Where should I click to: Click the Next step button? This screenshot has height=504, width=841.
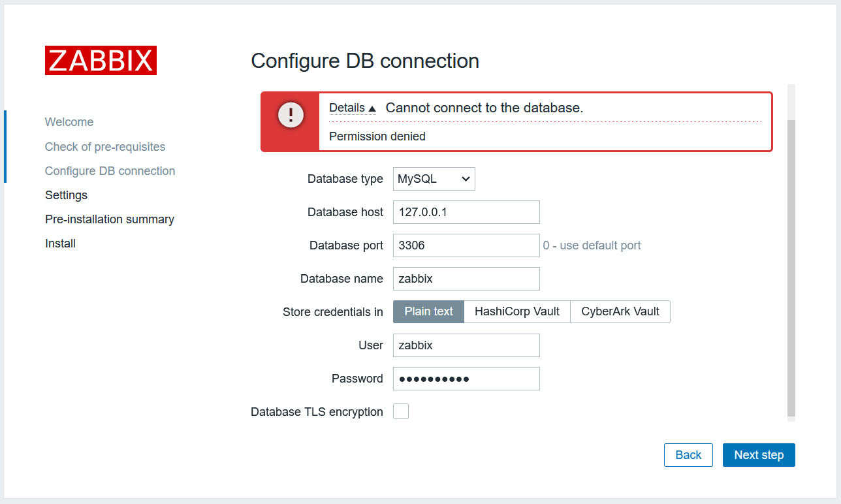759,455
